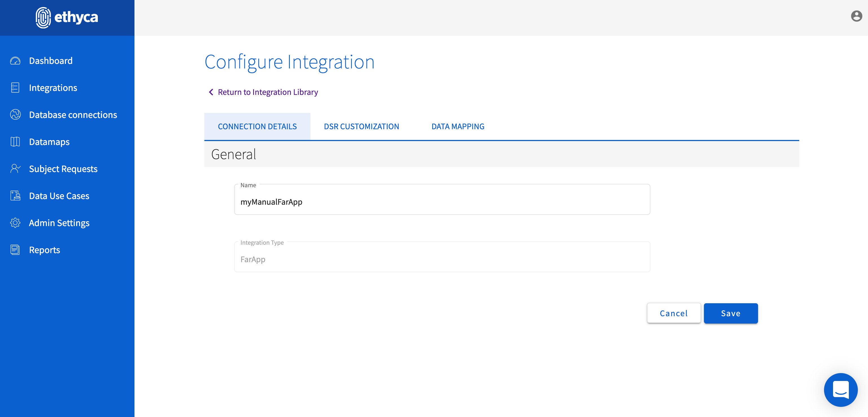
Task: Click the ethyca fingerprint logo
Action: 43,17
